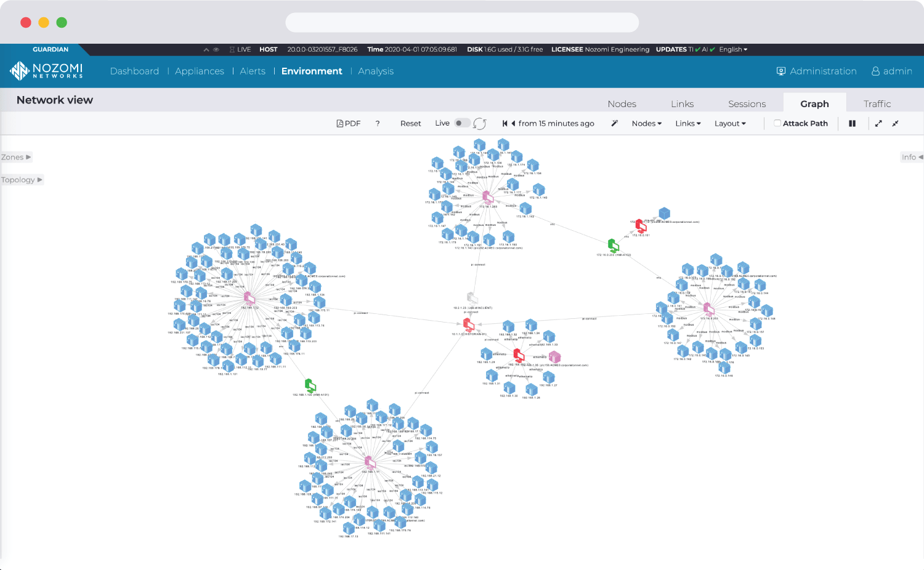Open the Layout dropdown menu
The height and width of the screenshot is (570, 924).
click(730, 124)
